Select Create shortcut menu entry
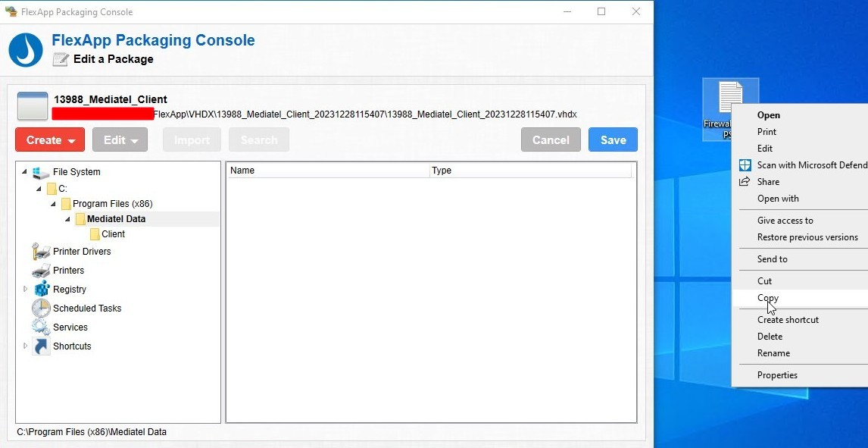868x448 pixels. 800,320
